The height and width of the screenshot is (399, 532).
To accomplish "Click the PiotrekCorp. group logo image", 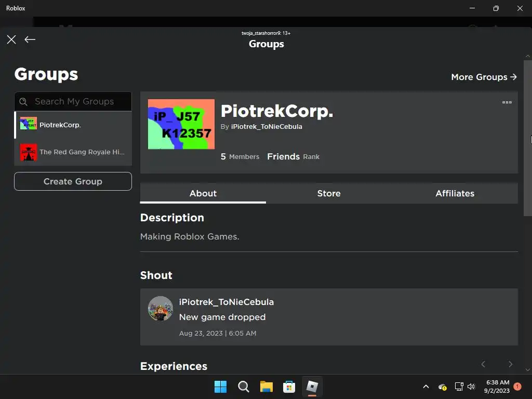I will [x=181, y=124].
